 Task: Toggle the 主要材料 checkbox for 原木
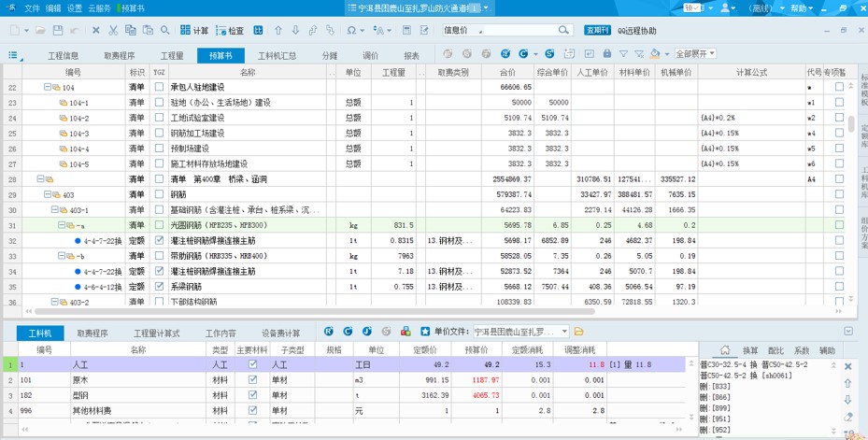pos(253,379)
